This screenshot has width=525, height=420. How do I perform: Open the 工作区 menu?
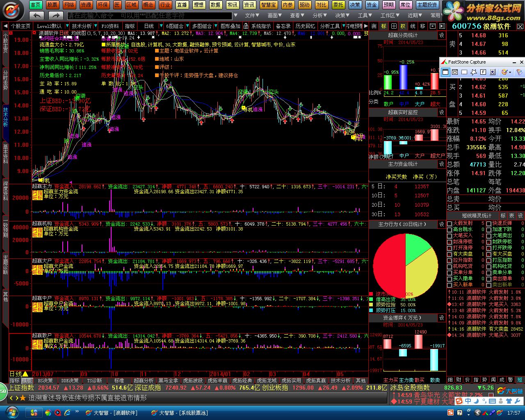[x=390, y=16]
